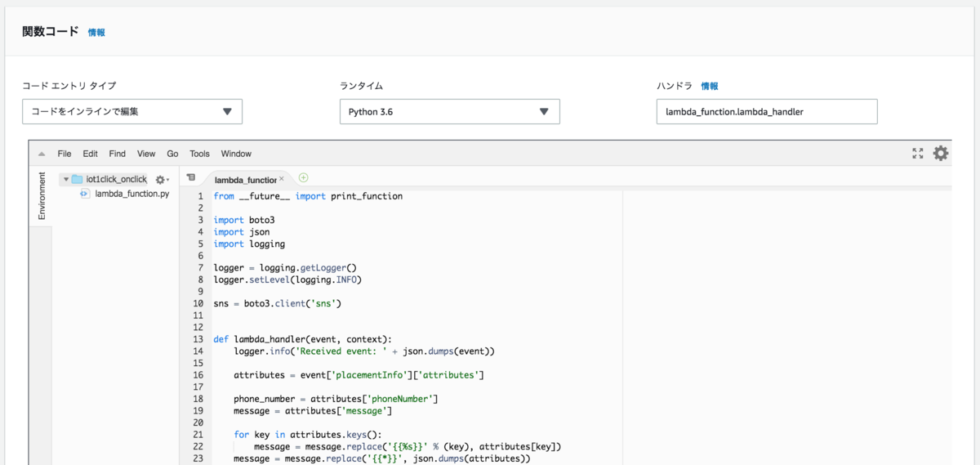This screenshot has height=465, width=980.
Task: Open the Tools menu
Action: tap(200, 154)
